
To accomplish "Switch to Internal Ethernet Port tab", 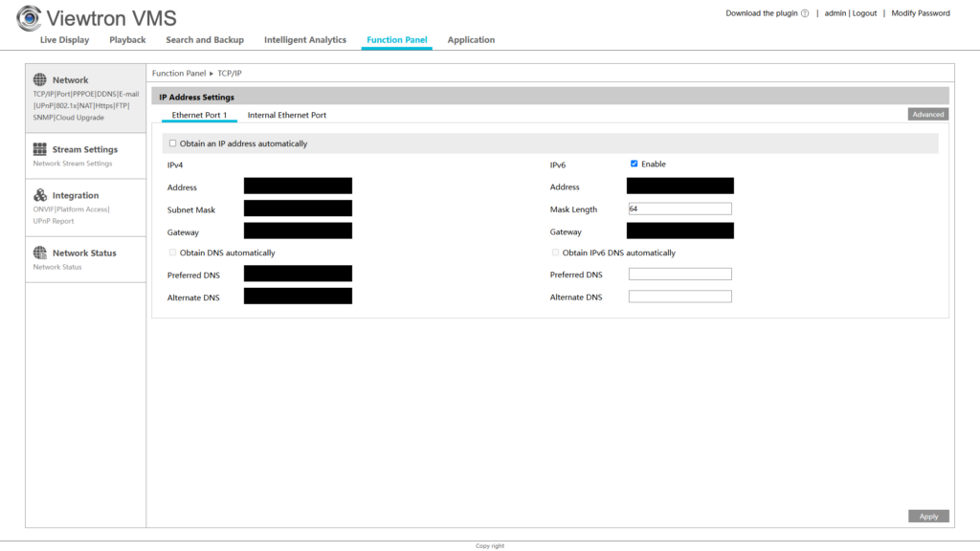I will click(x=287, y=115).
